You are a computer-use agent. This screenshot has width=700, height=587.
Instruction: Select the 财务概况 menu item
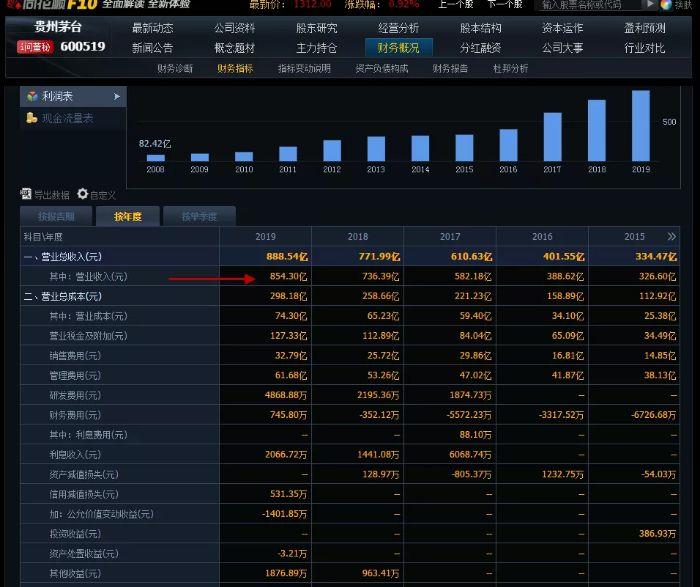[398, 47]
